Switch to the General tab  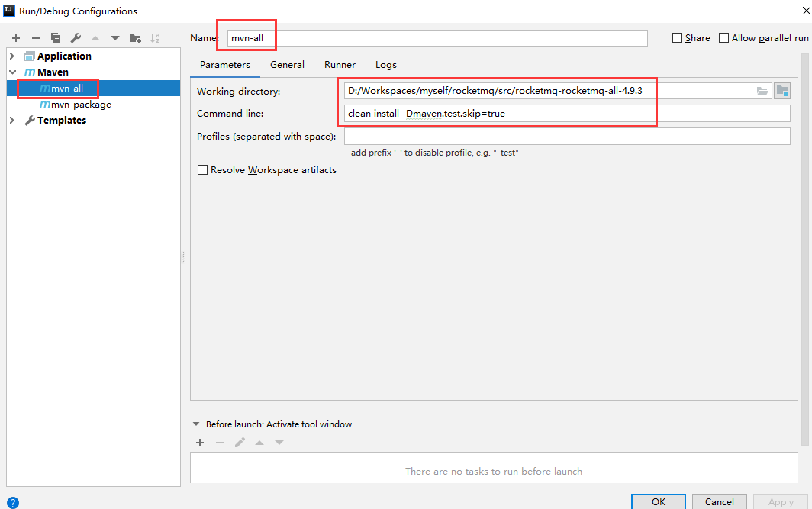287,65
